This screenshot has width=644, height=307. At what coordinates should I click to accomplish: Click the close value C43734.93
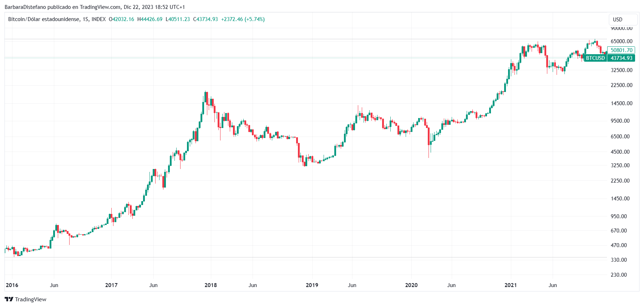point(206,19)
